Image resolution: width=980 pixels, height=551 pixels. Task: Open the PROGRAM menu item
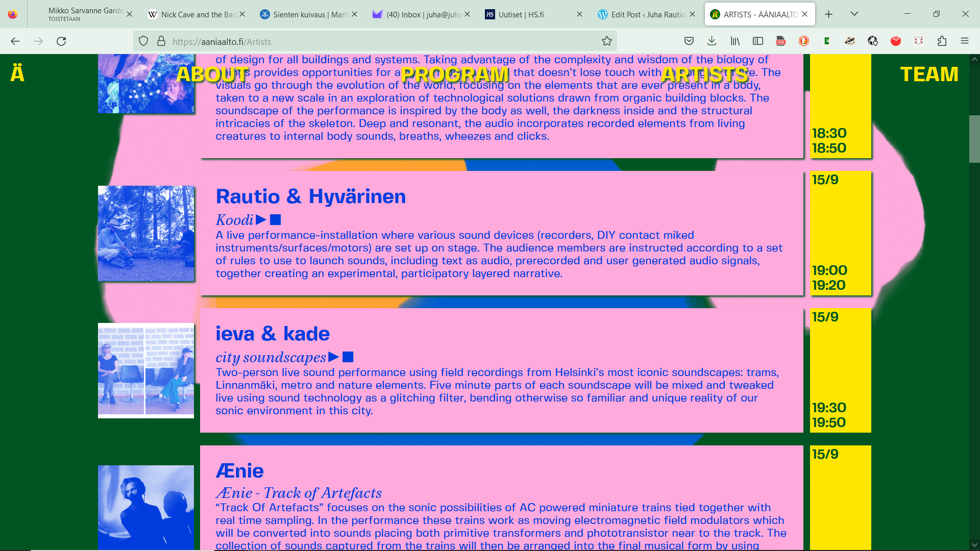[455, 74]
